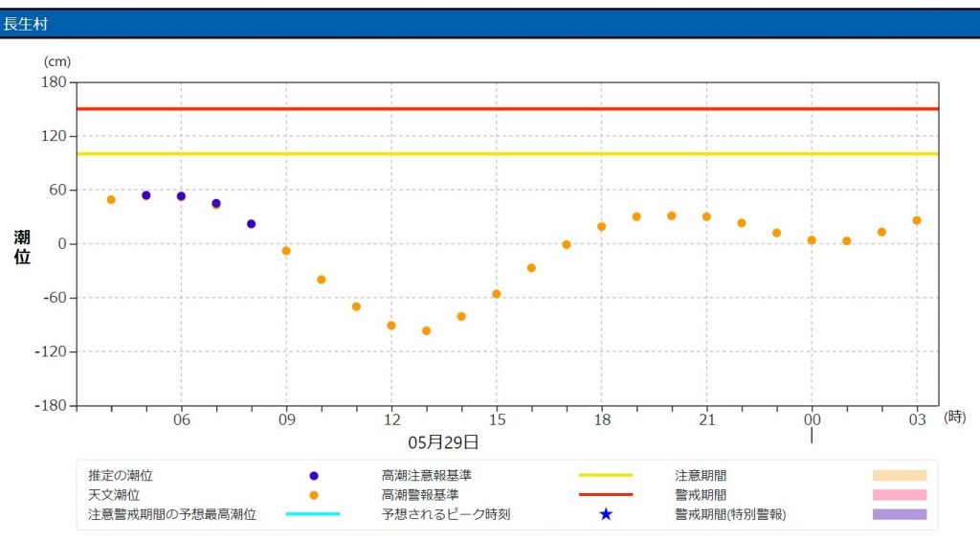This screenshot has width=980, height=542.
Task: Click the red line legend marker for 高潮警報基準
Action: tap(606, 494)
